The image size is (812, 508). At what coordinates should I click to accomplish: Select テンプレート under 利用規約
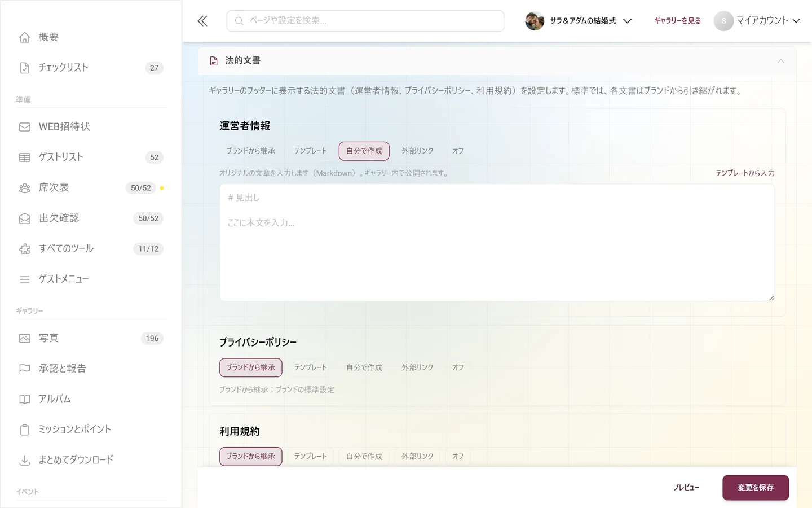point(310,457)
